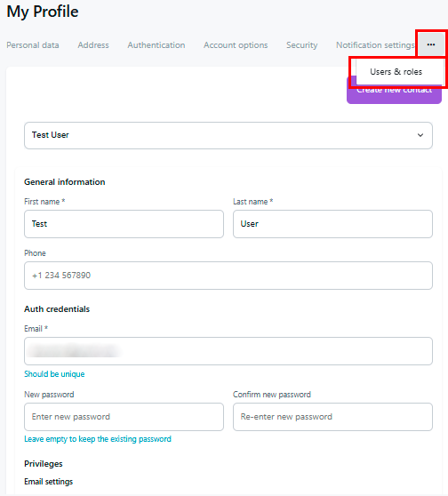Viewport: 448px width, 496px height.
Task: Select the Email input field
Action: tap(228, 351)
